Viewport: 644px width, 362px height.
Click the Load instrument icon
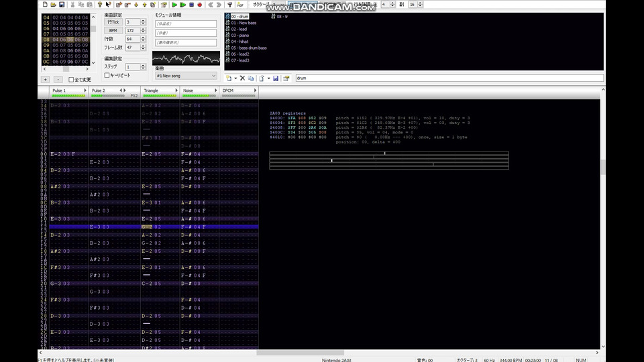[x=262, y=78]
